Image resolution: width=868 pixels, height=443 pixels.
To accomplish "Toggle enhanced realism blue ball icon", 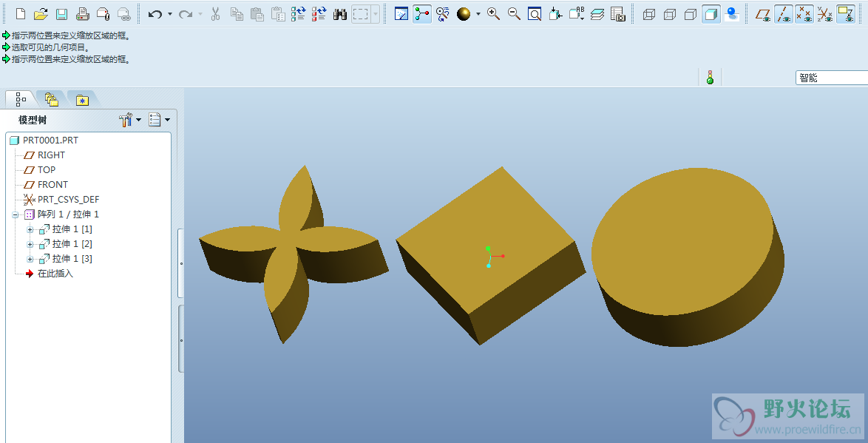I will [732, 14].
